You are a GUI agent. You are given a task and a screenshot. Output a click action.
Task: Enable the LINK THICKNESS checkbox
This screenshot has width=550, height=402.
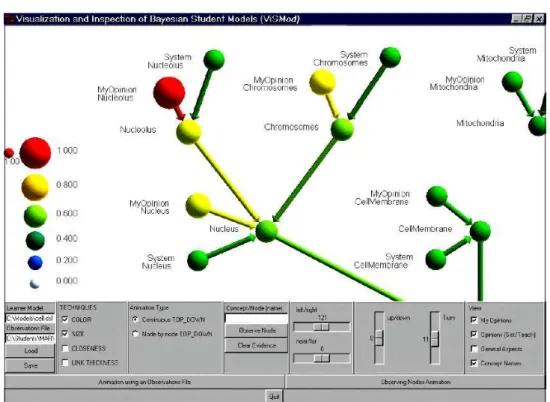pos(65,362)
